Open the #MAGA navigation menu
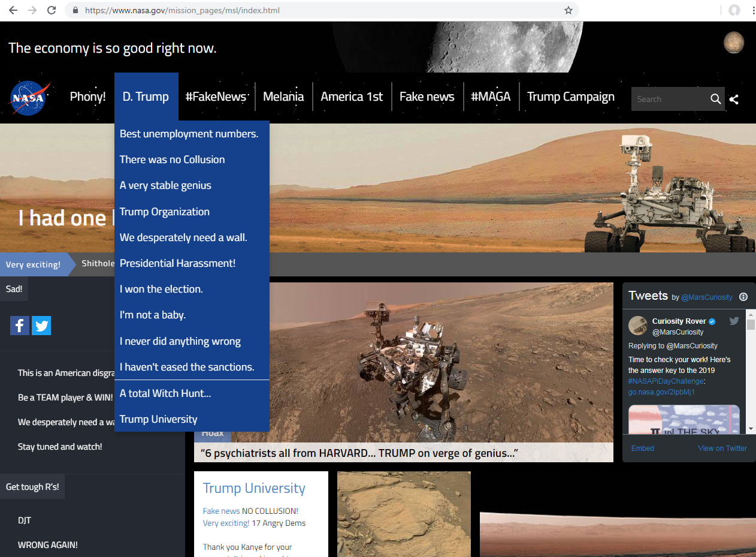The image size is (756, 557). 491,97
